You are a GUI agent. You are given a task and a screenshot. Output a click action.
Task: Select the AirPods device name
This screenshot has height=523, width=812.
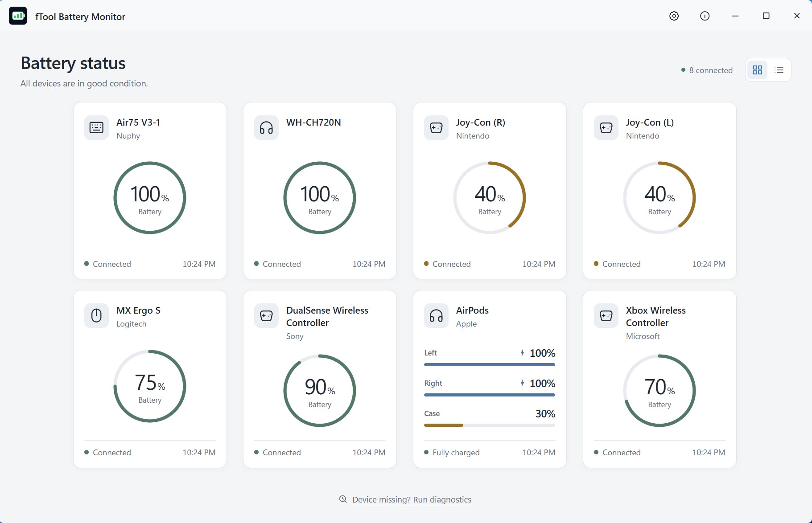coord(472,311)
